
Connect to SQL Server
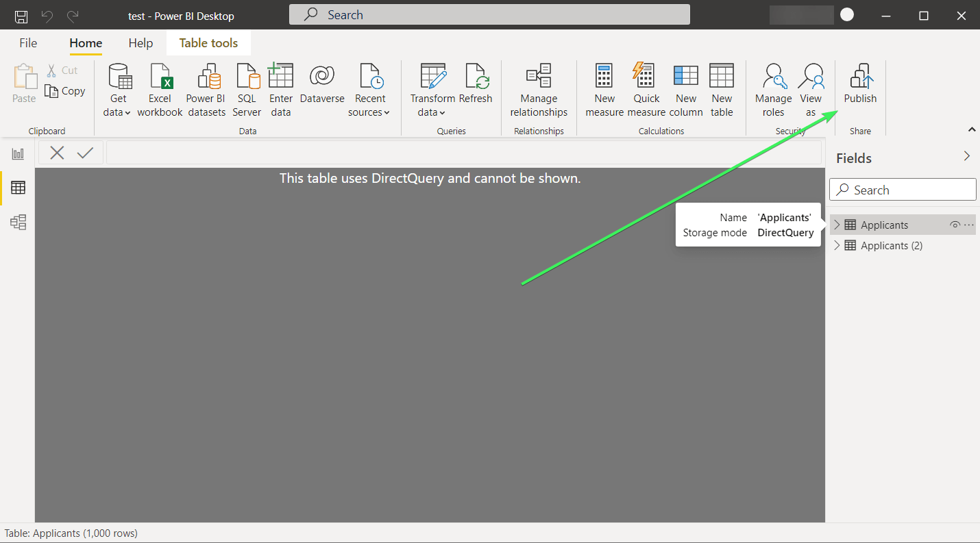coord(247,91)
